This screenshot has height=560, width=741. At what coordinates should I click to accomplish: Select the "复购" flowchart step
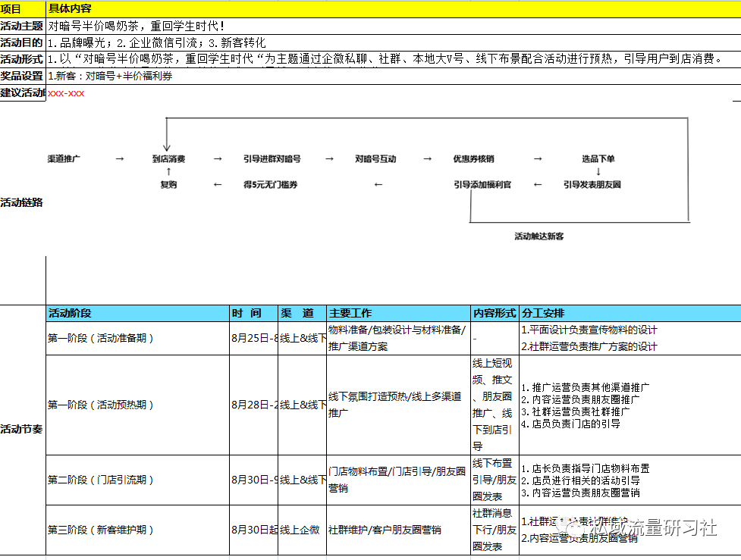click(168, 185)
